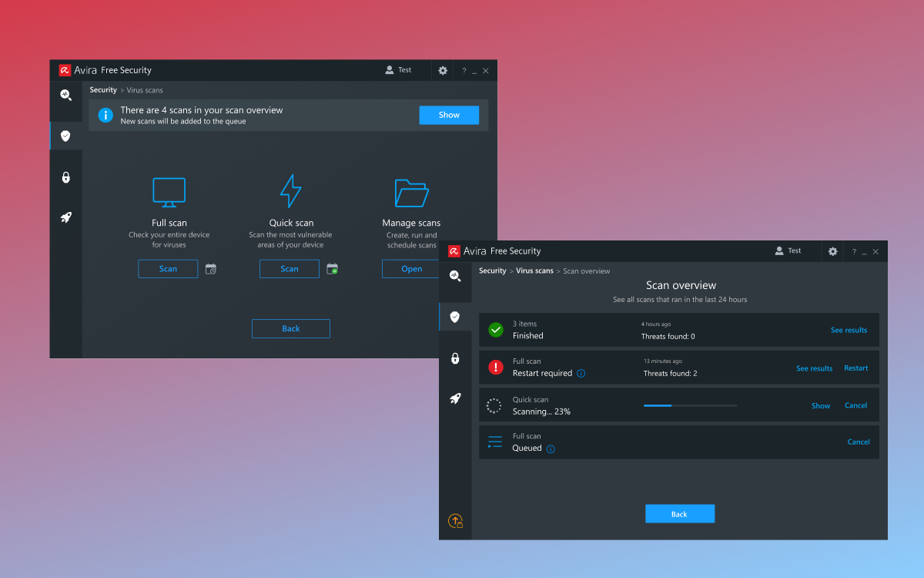Open schedule calendar icon beside Quick scan
Image resolution: width=924 pixels, height=578 pixels.
[333, 269]
